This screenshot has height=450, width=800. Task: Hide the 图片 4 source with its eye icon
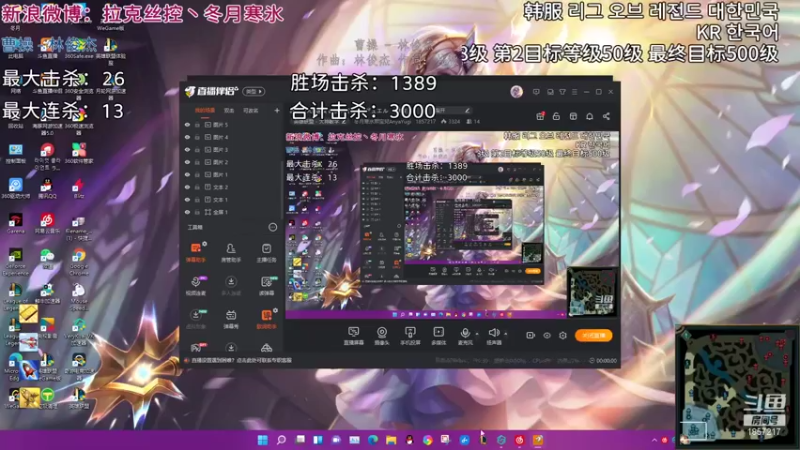pos(187,137)
